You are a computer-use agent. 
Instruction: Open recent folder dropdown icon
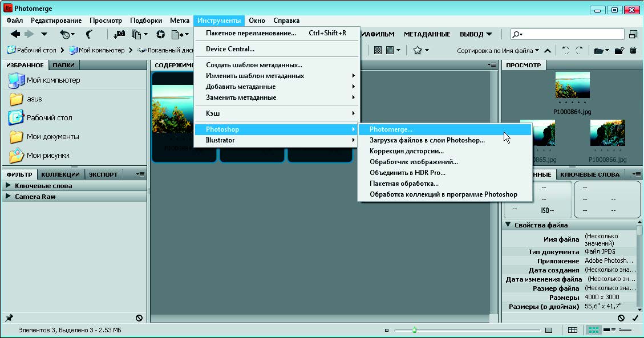[x=601, y=51]
